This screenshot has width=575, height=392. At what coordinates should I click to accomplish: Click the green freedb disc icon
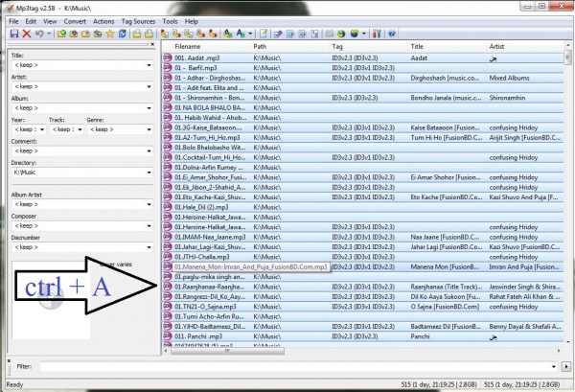(341, 34)
